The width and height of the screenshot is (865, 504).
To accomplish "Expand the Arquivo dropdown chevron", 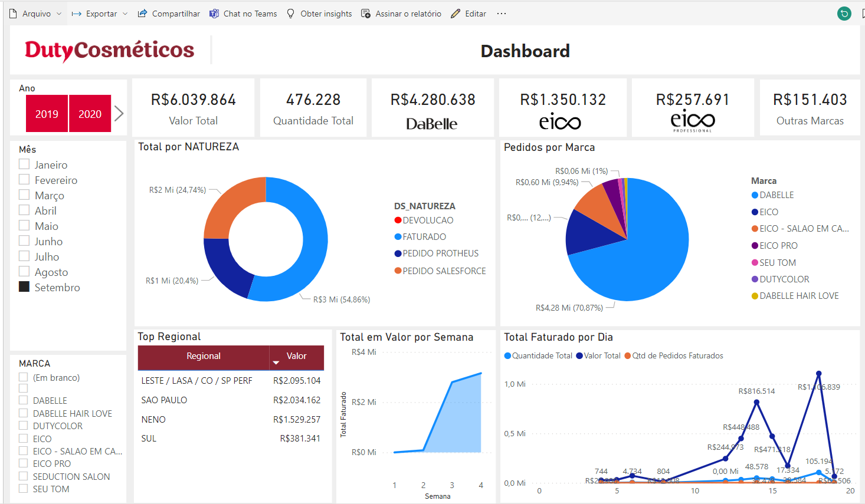I will [x=59, y=14].
